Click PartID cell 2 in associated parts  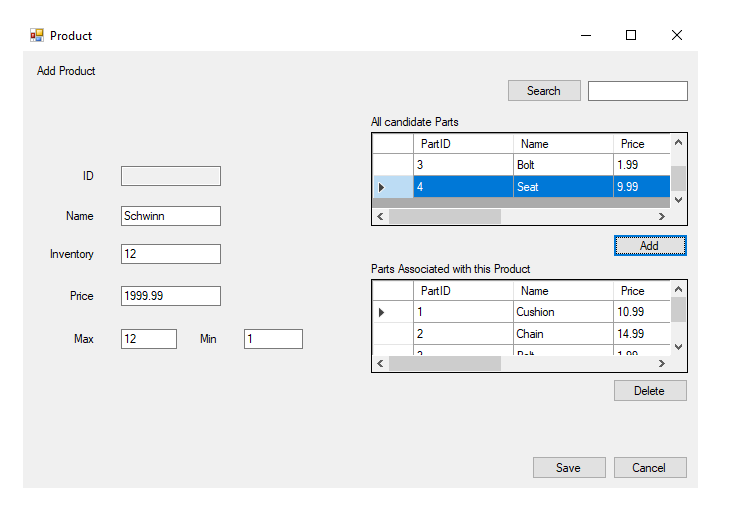[463, 334]
